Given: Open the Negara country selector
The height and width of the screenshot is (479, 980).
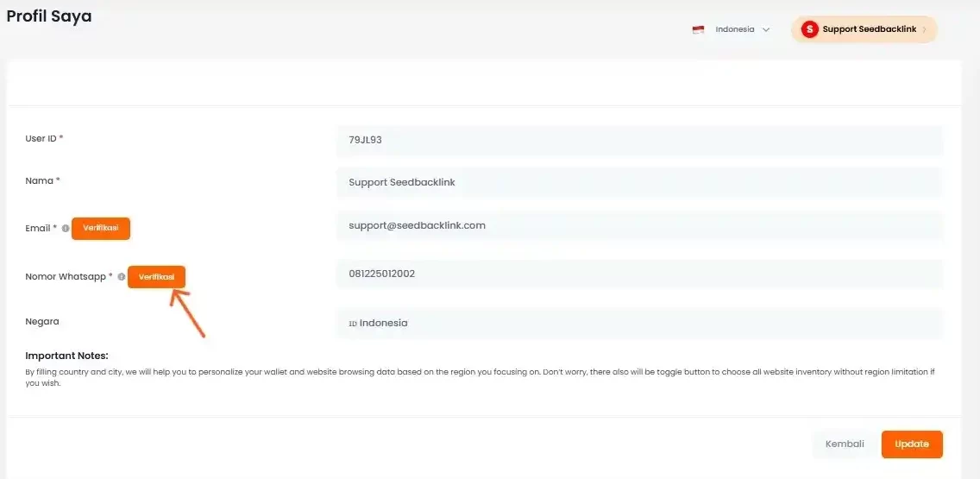Looking at the screenshot, I should 638,323.
